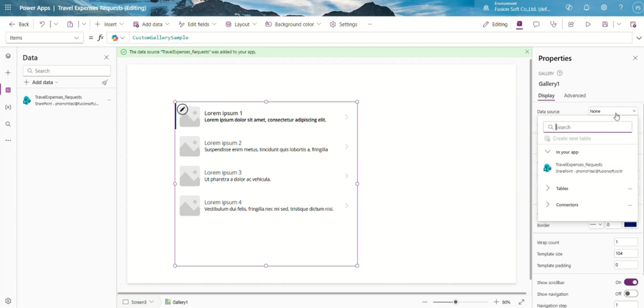This screenshot has height=308, width=644.
Task: Open the App checker stethoscope icon
Action: (x=553, y=25)
